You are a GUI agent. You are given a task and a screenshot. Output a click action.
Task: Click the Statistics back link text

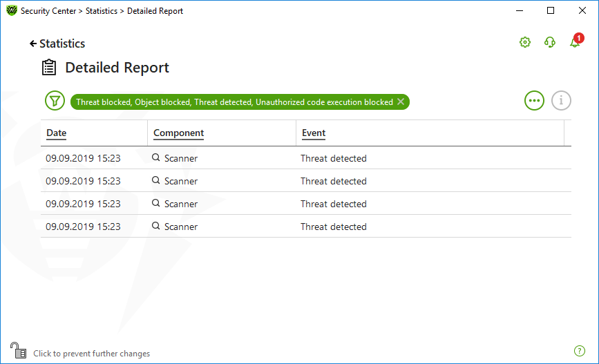click(x=62, y=44)
